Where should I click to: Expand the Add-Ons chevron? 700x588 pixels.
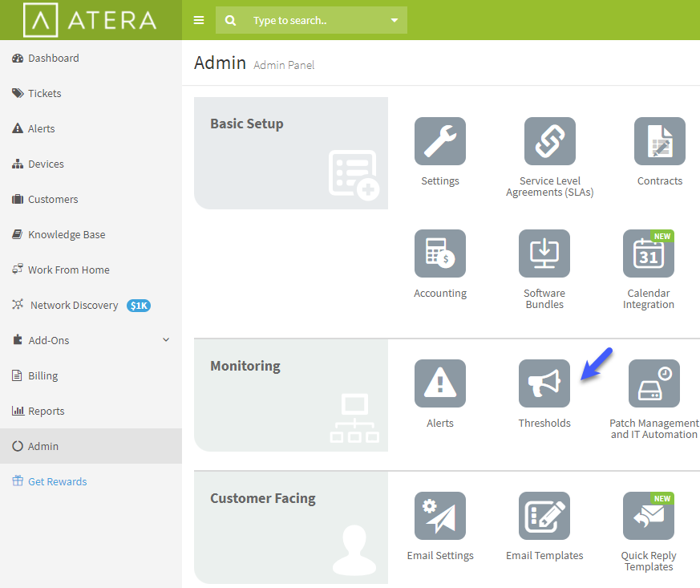coord(166,340)
